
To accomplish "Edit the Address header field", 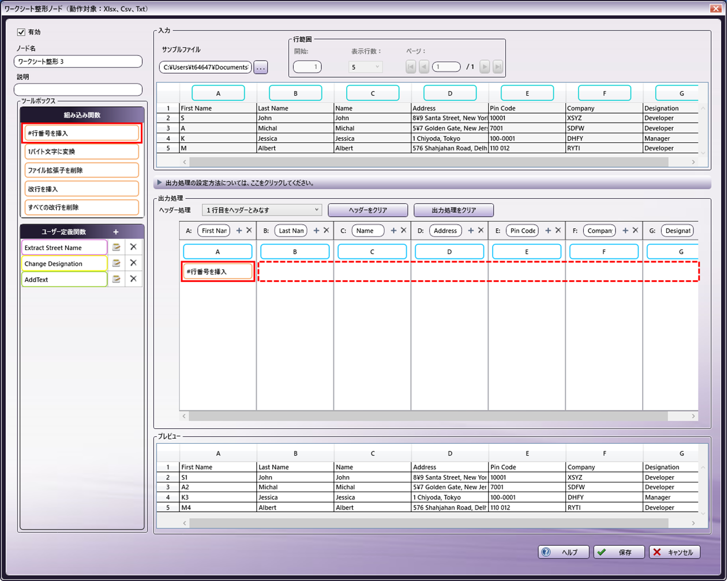I will click(445, 231).
